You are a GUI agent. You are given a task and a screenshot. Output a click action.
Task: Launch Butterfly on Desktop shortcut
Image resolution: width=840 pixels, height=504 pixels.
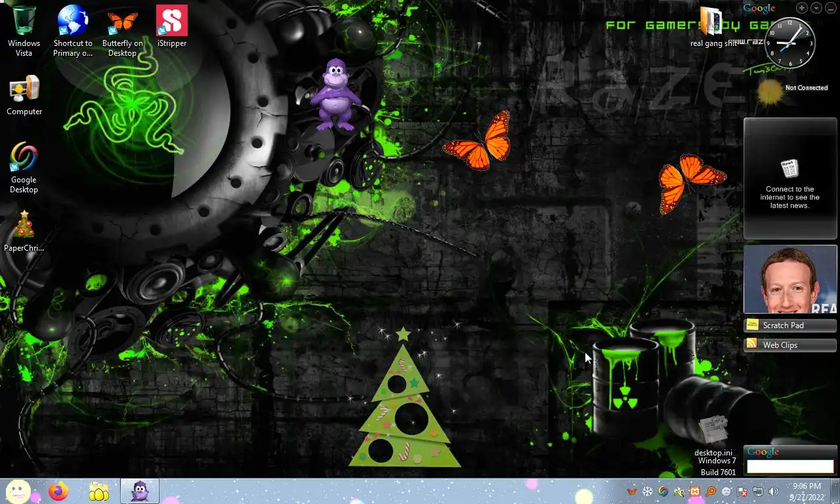[122, 31]
